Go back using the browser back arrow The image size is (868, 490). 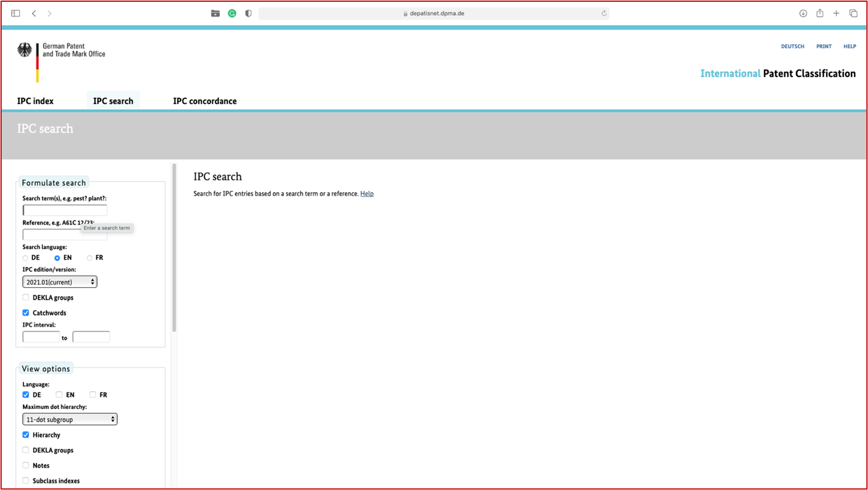[x=34, y=14]
